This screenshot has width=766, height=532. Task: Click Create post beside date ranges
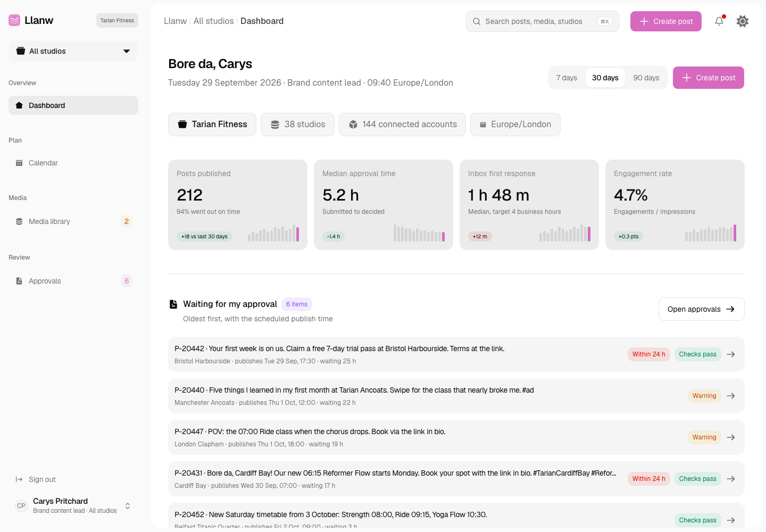(x=709, y=78)
